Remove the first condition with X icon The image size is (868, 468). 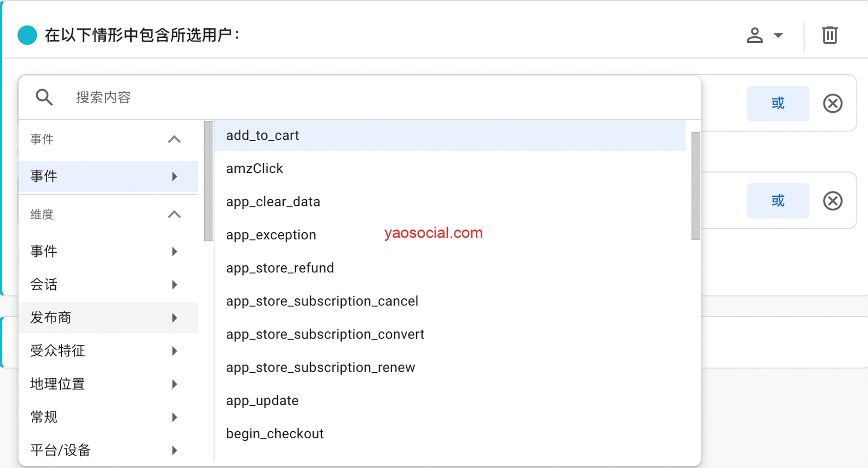tap(832, 103)
